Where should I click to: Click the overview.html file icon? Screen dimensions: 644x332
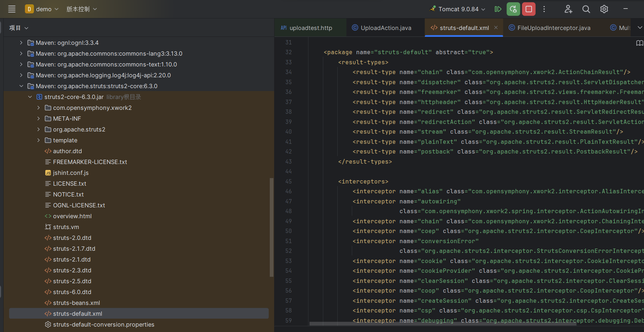(x=48, y=216)
